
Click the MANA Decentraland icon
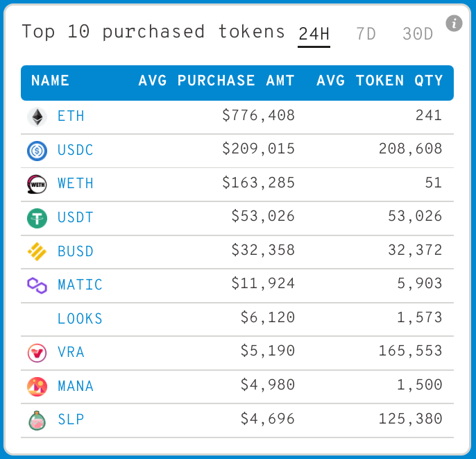37,387
